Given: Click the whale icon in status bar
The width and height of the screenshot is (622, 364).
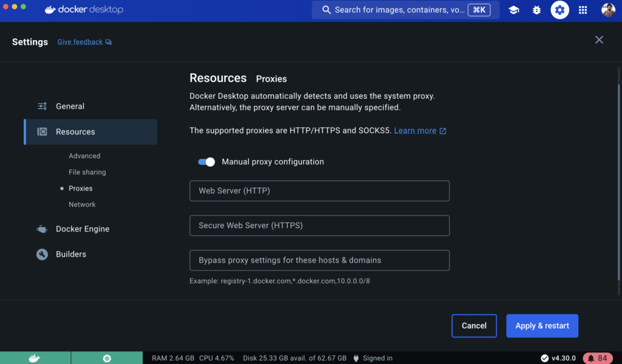Looking at the screenshot, I should click(35, 358).
